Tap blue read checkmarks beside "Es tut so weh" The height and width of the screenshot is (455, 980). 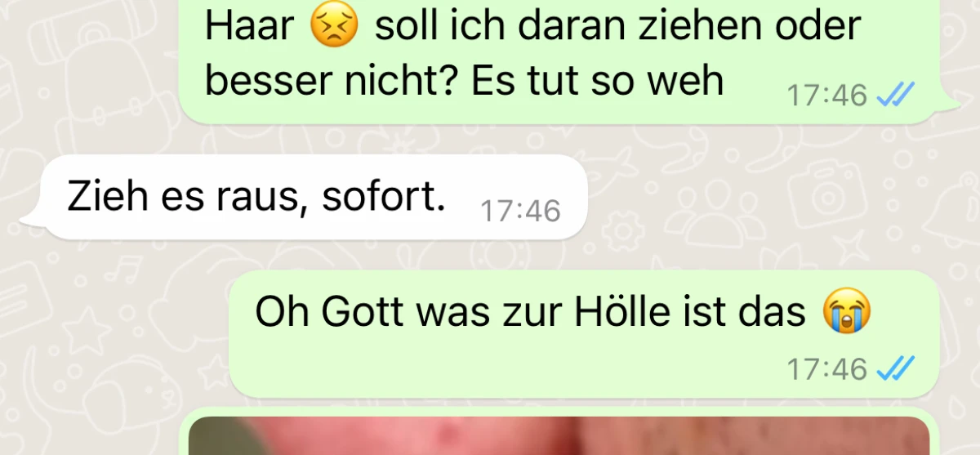point(894,96)
